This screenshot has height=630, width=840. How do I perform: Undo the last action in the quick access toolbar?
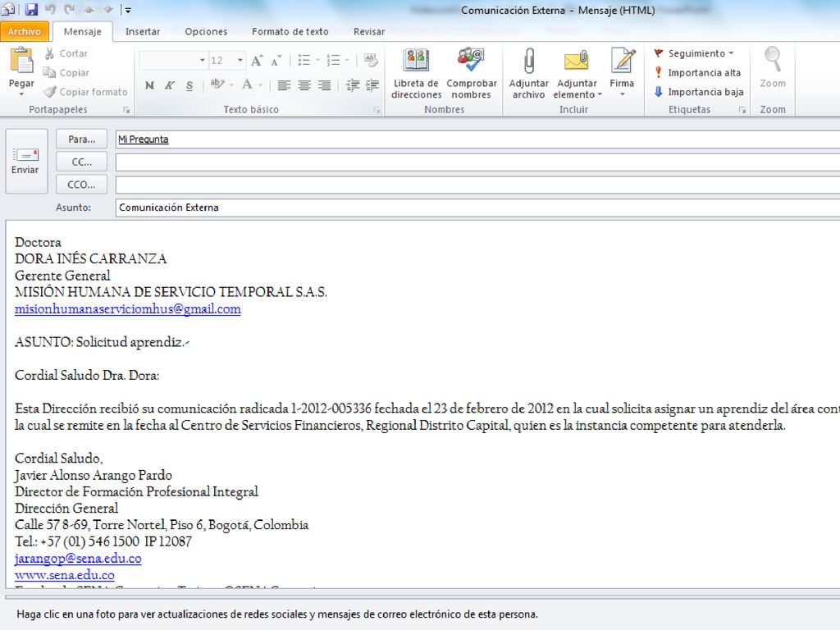click(x=50, y=9)
